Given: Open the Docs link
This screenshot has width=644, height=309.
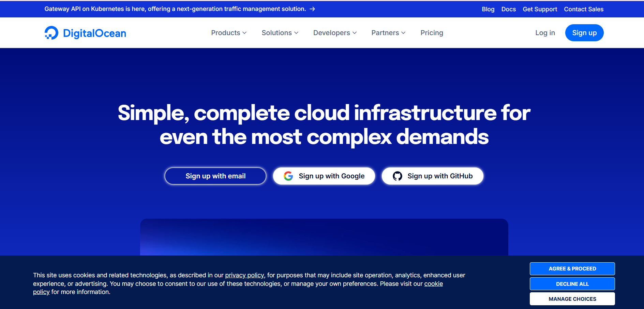Looking at the screenshot, I should (x=508, y=9).
